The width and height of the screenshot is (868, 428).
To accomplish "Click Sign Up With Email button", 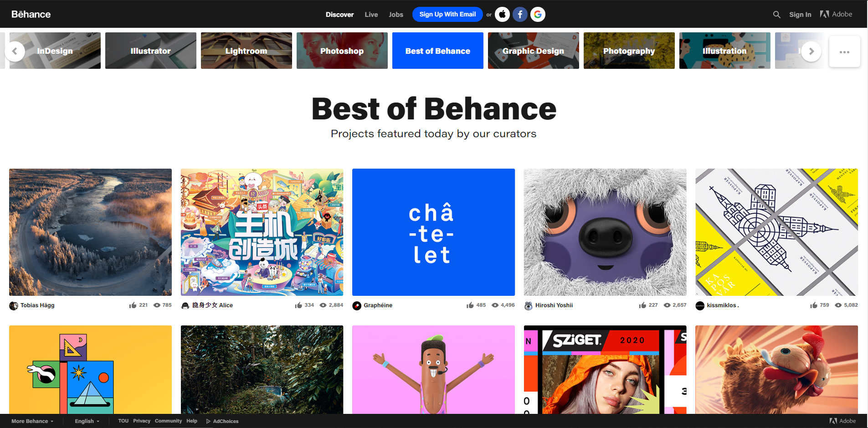I will click(447, 15).
